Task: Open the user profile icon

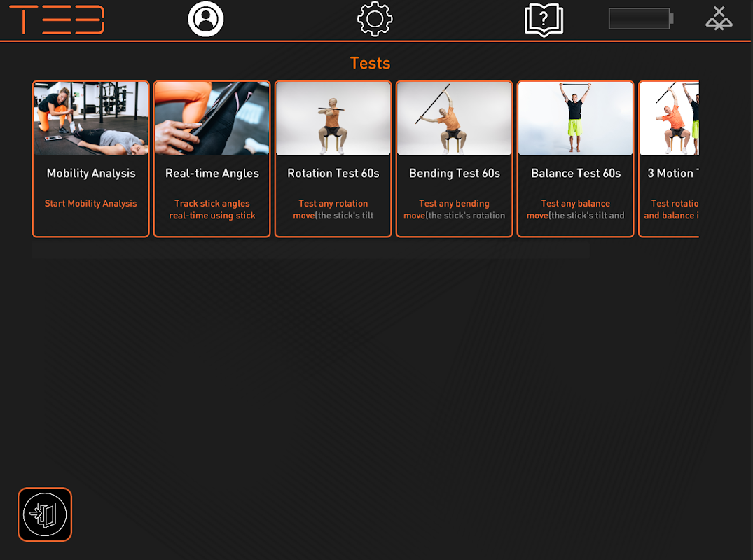Action: (205, 19)
